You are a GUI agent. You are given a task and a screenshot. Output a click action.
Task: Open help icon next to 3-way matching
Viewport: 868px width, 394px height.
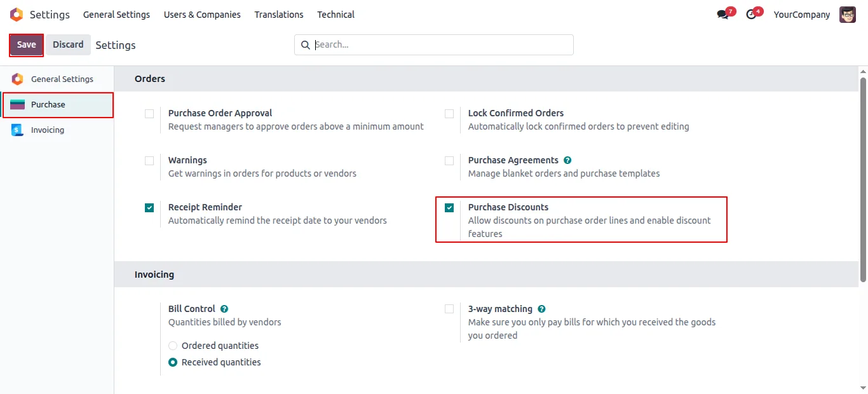click(x=541, y=309)
